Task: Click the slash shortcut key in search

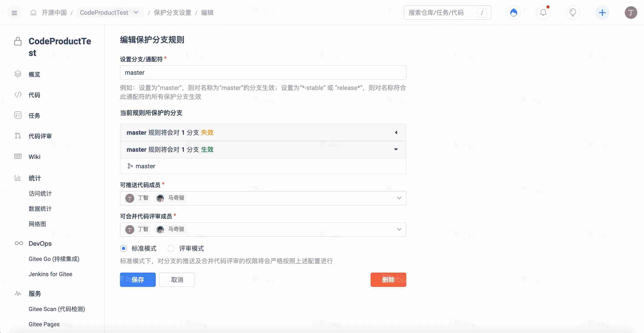Action: [482, 13]
